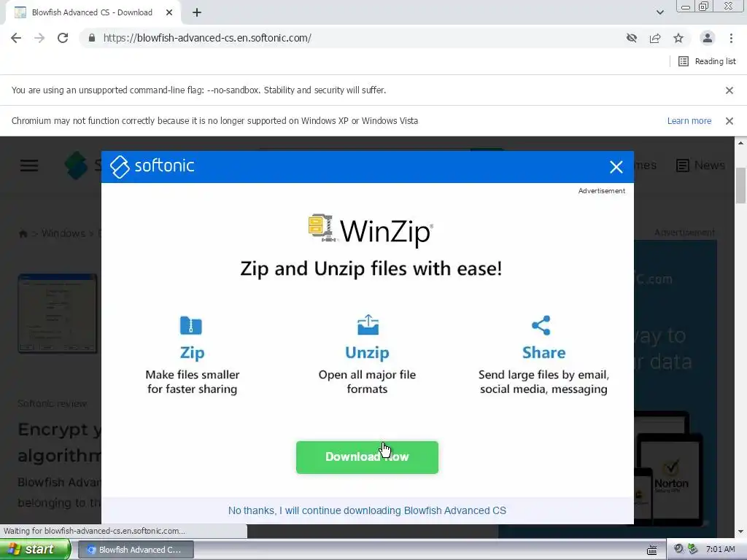This screenshot has height=560, width=747.
Task: Click the Advertisement label in the popup
Action: tap(602, 191)
